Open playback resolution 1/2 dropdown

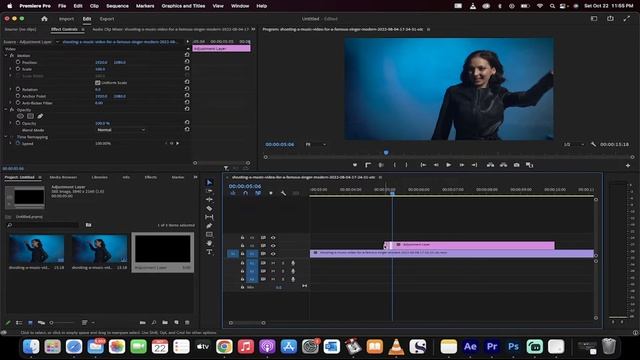click(573, 144)
